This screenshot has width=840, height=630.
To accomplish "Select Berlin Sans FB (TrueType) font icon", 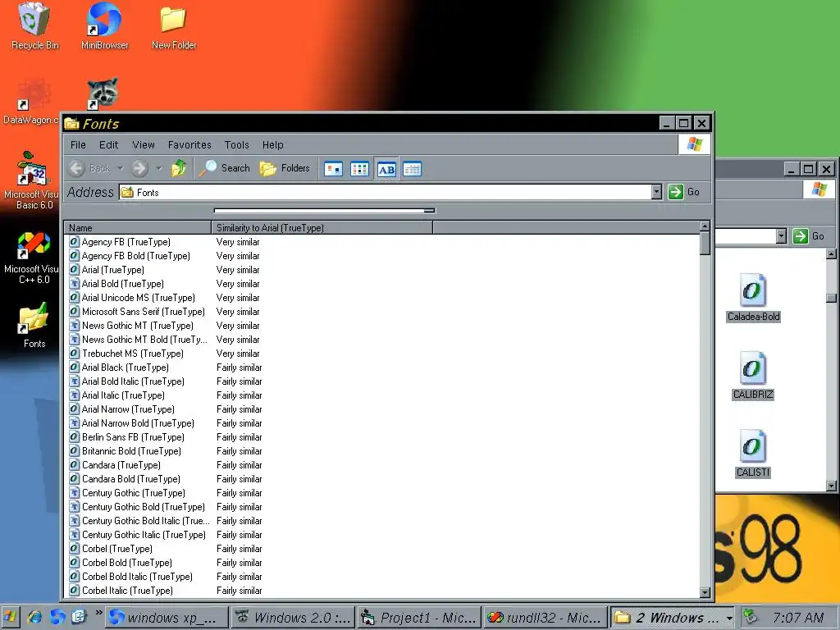I will 75,436.
